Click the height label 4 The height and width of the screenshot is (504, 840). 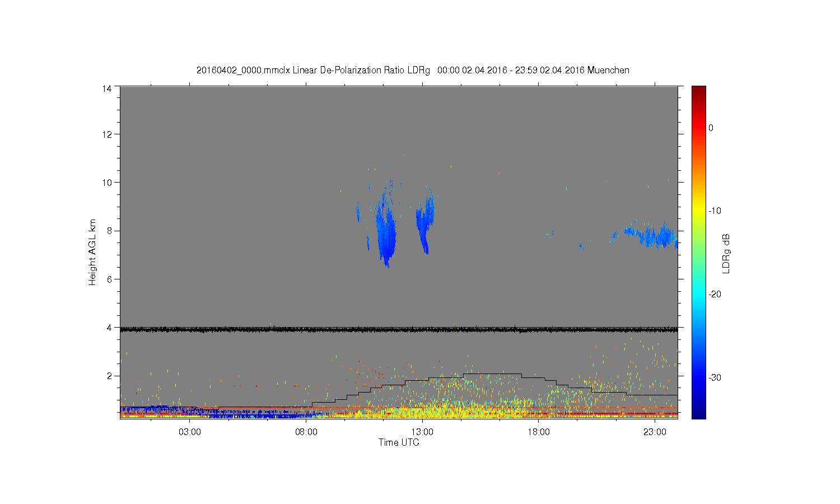(x=110, y=328)
